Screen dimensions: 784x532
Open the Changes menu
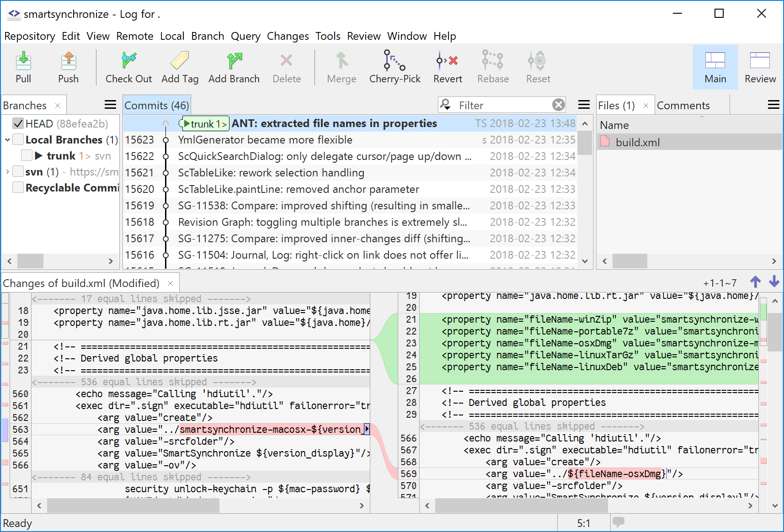288,36
